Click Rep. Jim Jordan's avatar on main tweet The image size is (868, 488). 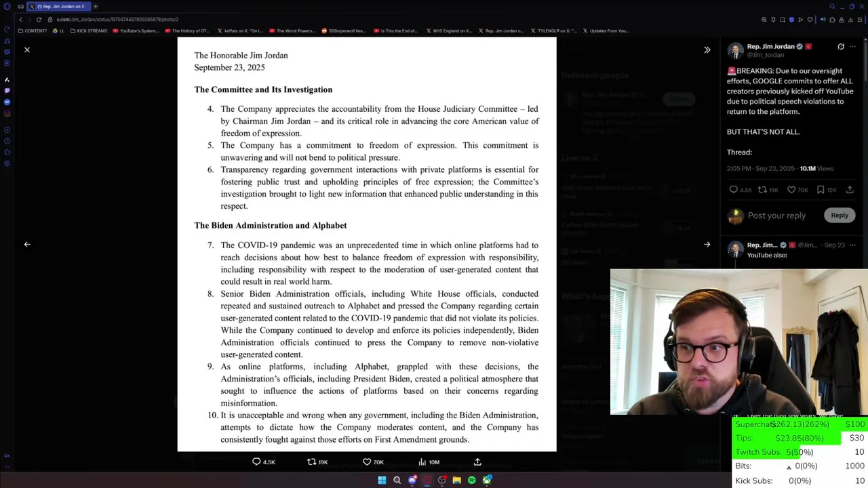tap(735, 52)
